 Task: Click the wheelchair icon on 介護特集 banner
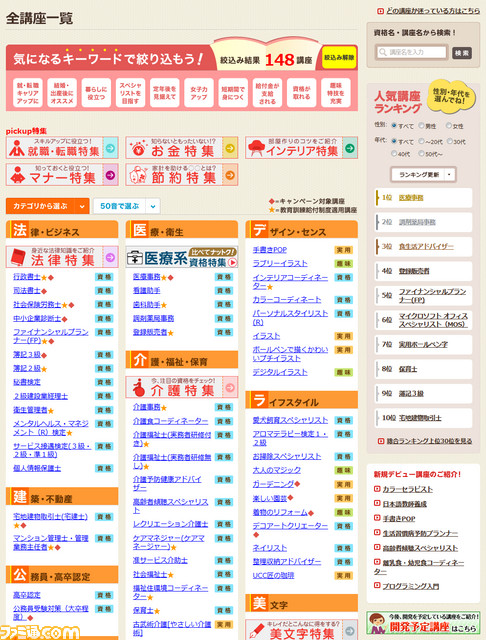139,388
